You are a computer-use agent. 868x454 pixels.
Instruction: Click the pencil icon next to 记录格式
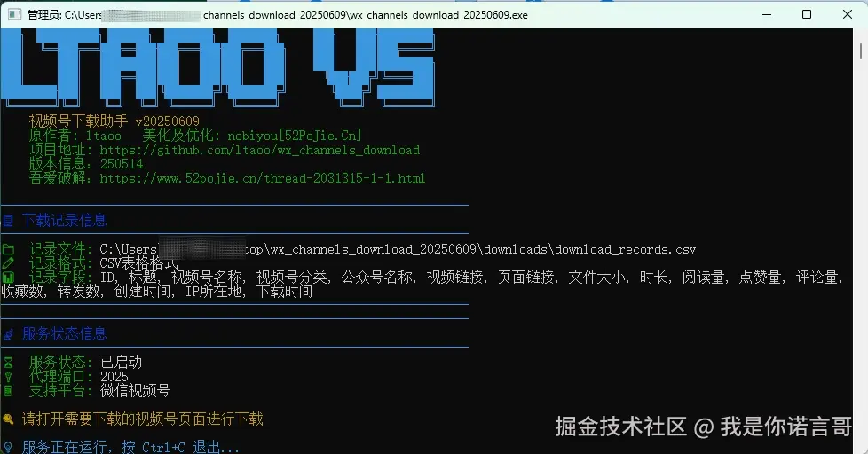pyautogui.click(x=8, y=263)
